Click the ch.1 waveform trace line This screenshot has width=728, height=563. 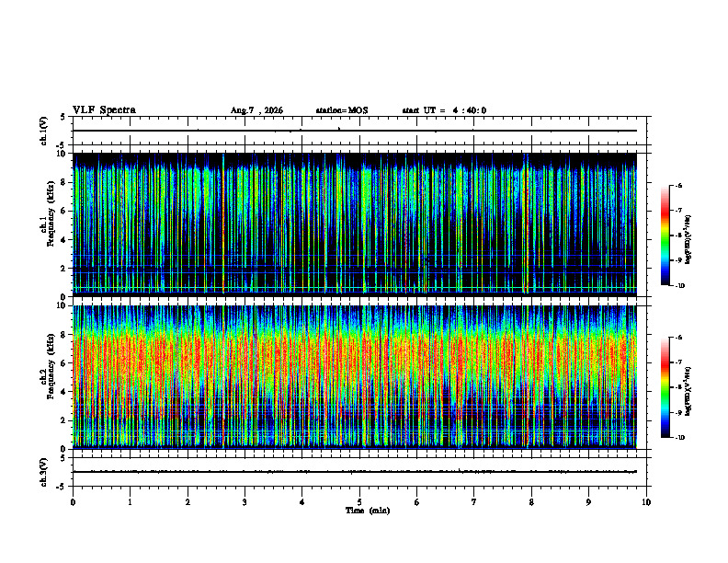[x=355, y=131]
